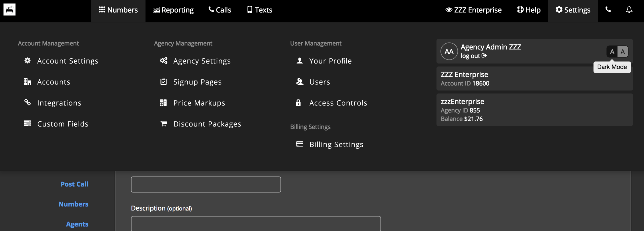Viewport: 644px width, 231px height.
Task: Switch to light mode theme toggle
Action: coord(623,52)
